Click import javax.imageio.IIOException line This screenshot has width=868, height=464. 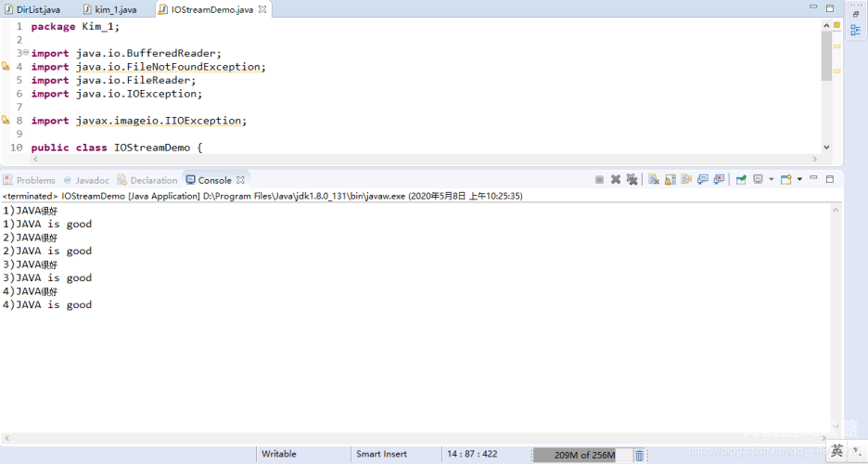[x=139, y=120]
